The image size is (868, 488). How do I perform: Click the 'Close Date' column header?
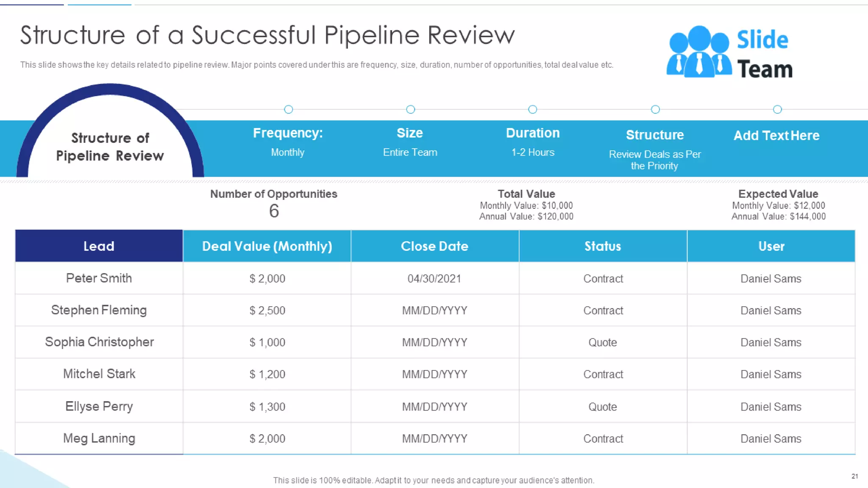(435, 246)
